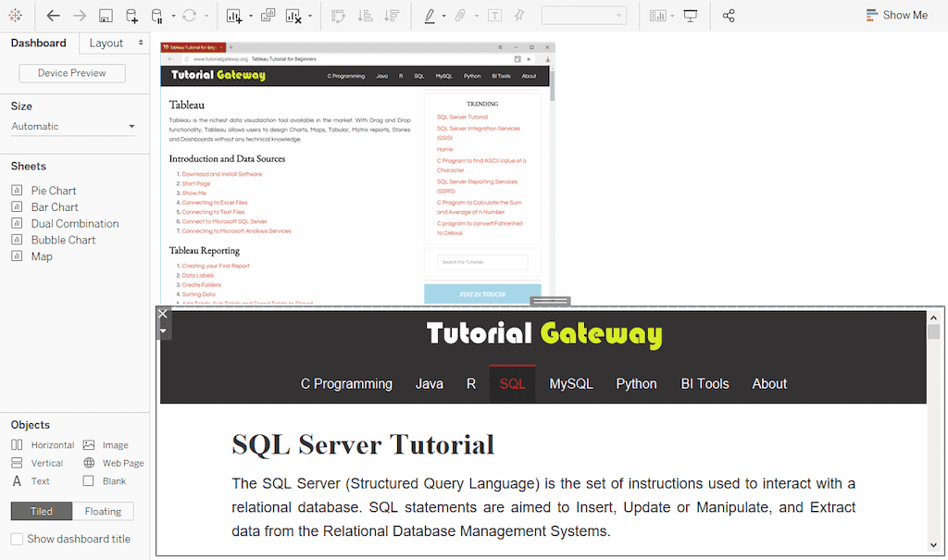This screenshot has height=560, width=948.
Task: Expand the Run Update dropdown arrow
Action: click(x=206, y=16)
